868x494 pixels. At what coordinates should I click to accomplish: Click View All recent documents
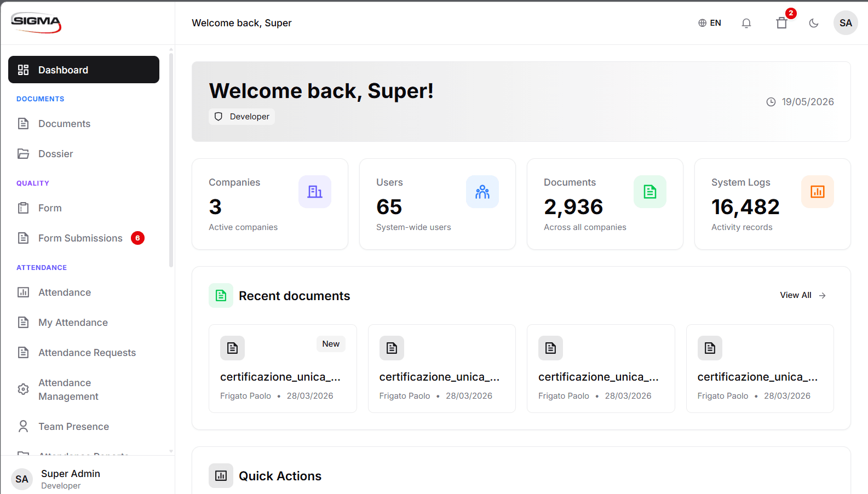(x=803, y=295)
